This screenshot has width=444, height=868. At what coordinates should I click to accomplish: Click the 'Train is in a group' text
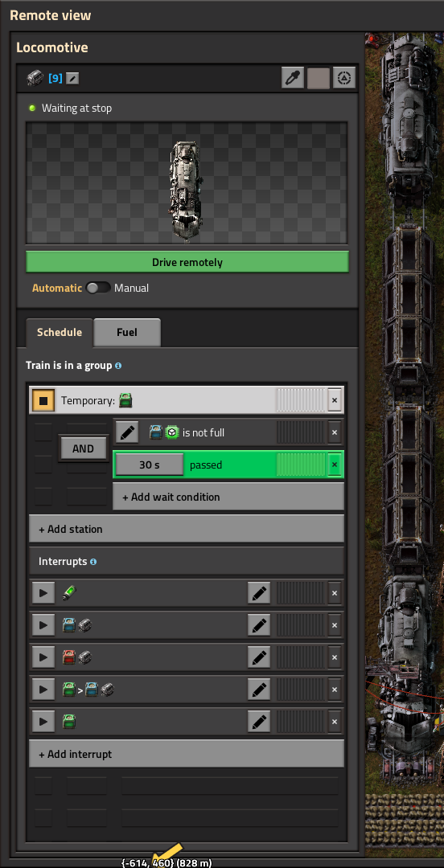pyautogui.click(x=68, y=366)
